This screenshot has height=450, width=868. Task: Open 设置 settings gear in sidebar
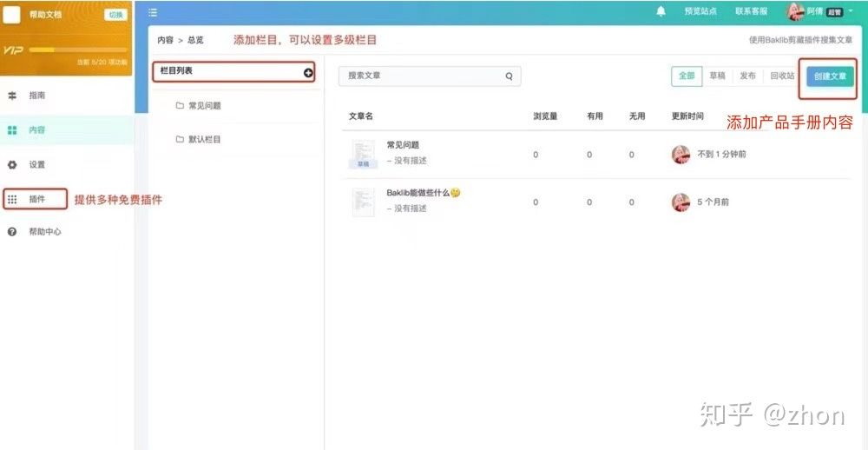click(12, 164)
